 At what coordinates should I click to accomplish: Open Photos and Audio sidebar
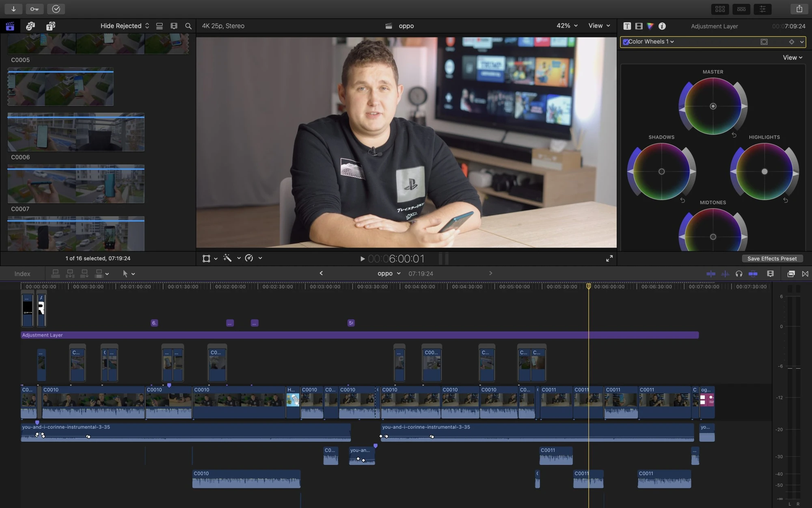point(30,26)
